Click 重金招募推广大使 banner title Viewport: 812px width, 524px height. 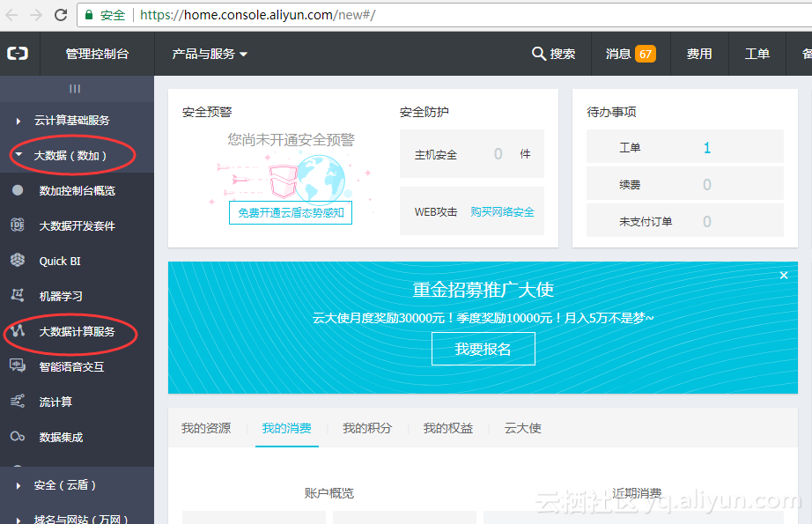tap(484, 290)
